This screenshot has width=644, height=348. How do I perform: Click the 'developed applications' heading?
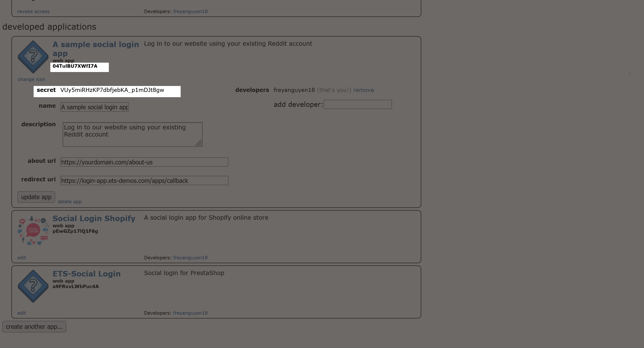(49, 27)
